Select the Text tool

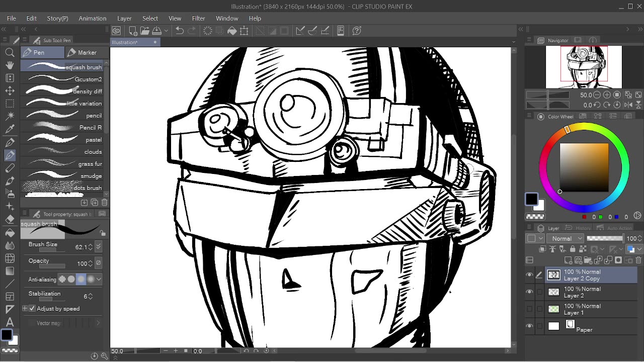point(10,322)
